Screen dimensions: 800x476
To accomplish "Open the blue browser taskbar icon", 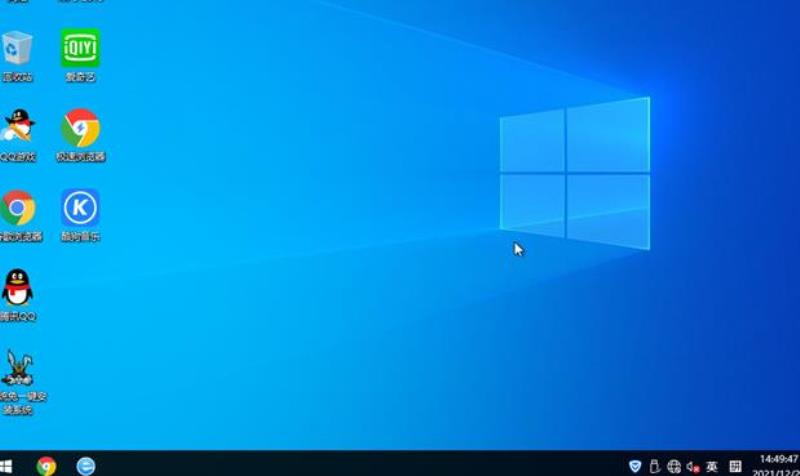I will tap(86, 466).
